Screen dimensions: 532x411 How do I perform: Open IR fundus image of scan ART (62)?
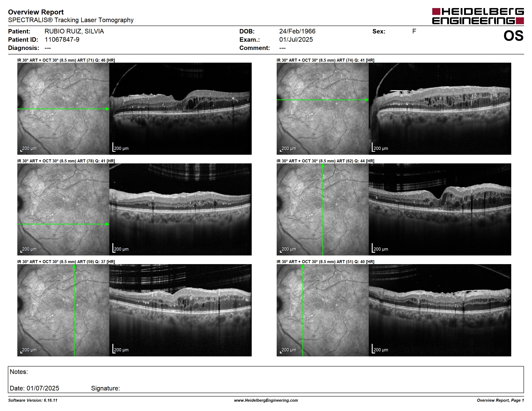pos(322,209)
